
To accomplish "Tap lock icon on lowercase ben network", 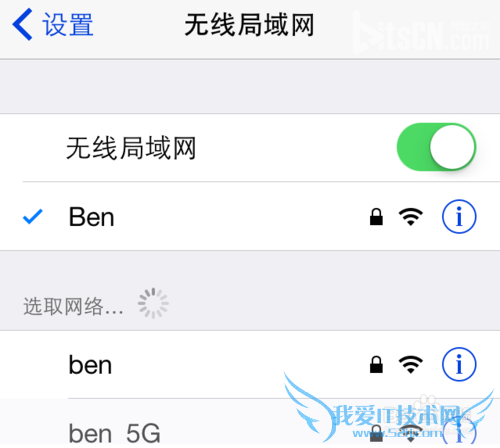I will tap(376, 364).
